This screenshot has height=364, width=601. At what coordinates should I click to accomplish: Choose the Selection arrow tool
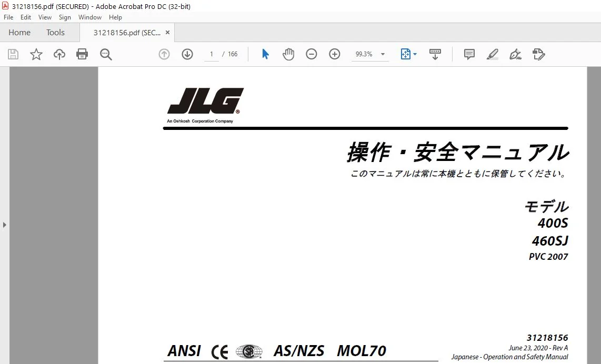265,54
